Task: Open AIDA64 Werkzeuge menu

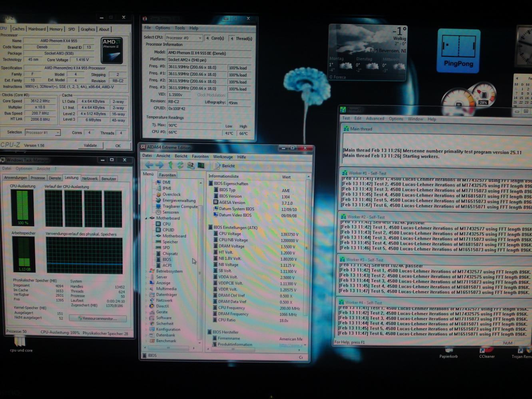Action: click(x=223, y=156)
